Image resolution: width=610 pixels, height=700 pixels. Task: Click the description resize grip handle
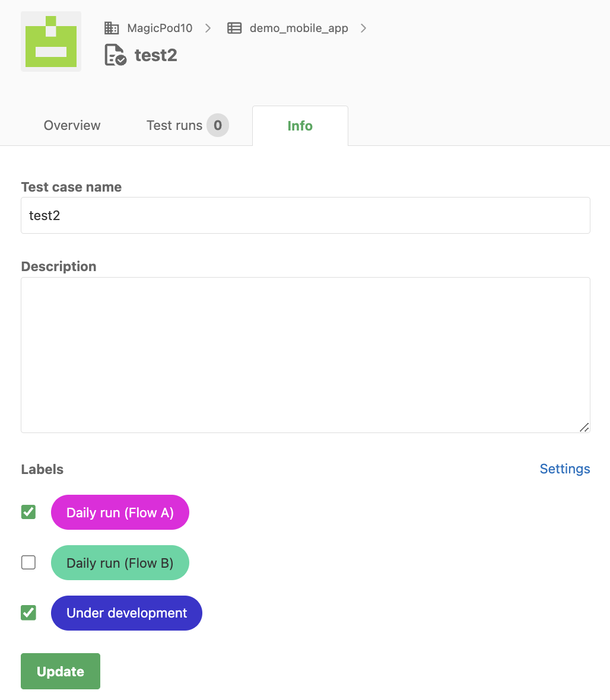coord(584,427)
